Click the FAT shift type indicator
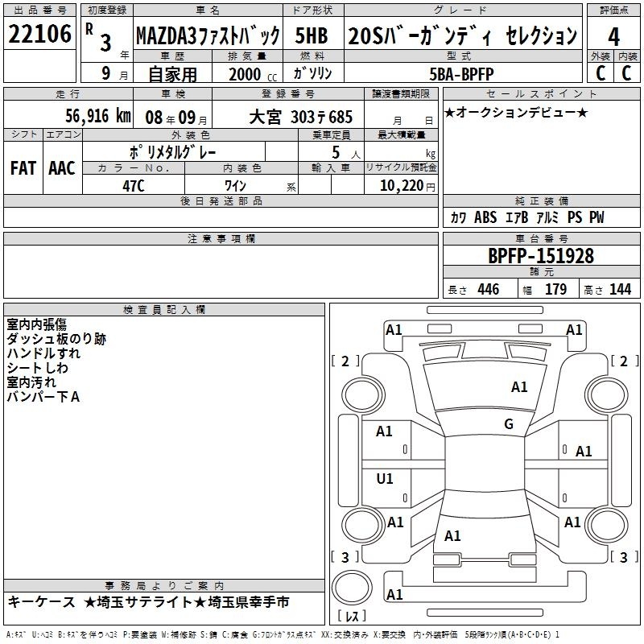Screen dimensions: 644x644 click(23, 167)
